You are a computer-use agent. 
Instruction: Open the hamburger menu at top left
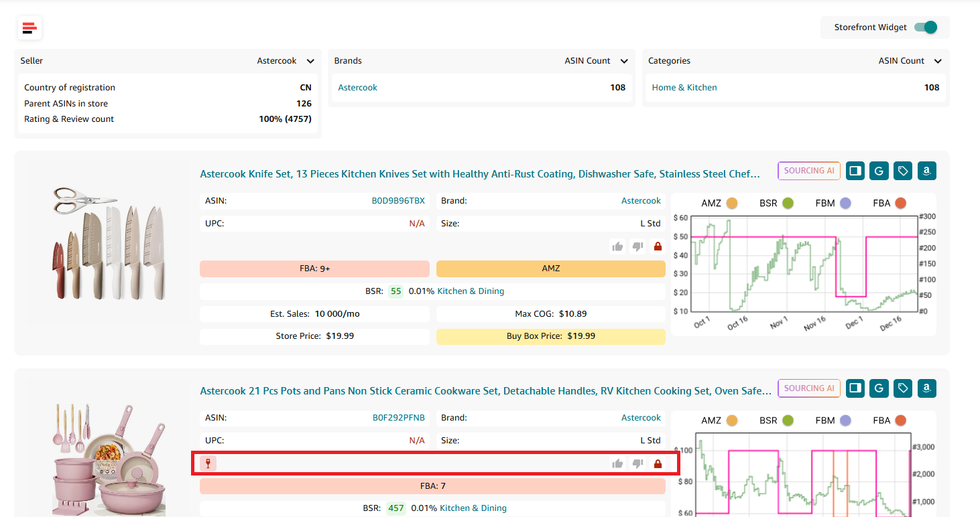pos(29,27)
